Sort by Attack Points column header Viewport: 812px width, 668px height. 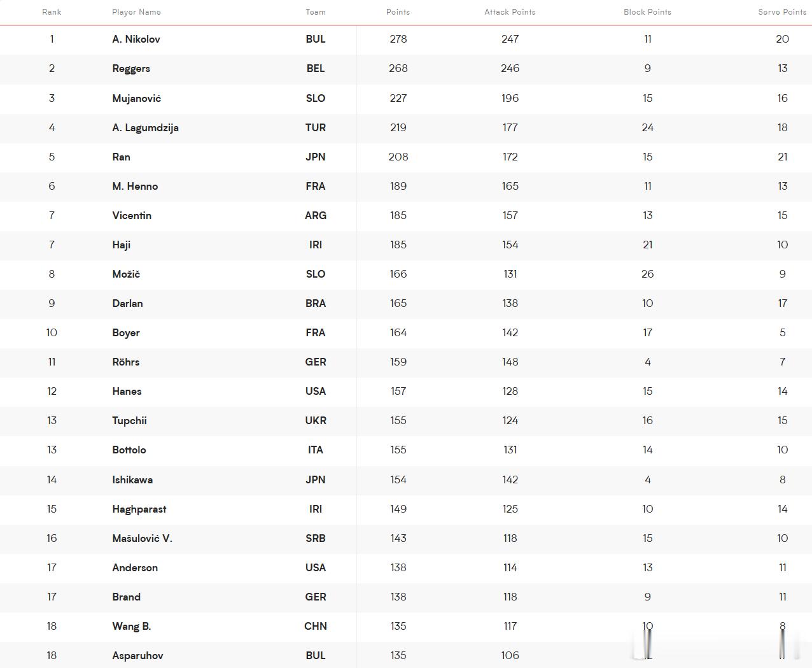click(x=510, y=12)
